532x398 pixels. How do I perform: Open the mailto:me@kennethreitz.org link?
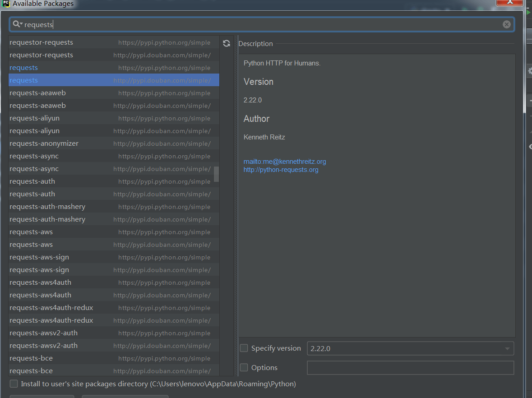click(285, 162)
